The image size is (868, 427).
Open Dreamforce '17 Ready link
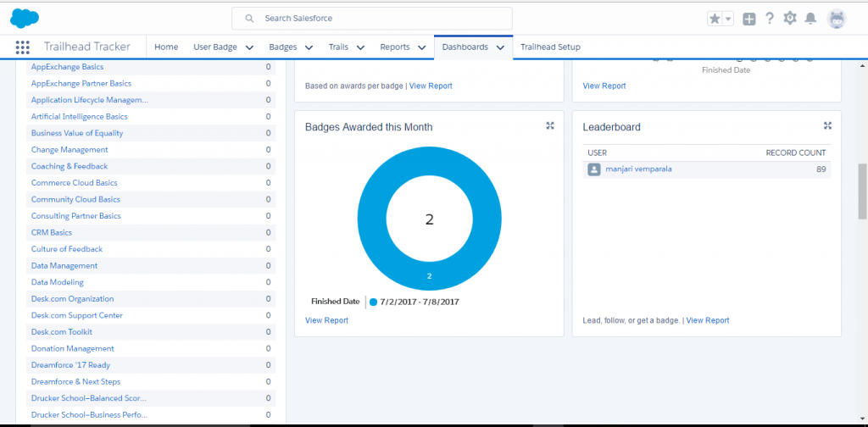pyautogui.click(x=71, y=366)
